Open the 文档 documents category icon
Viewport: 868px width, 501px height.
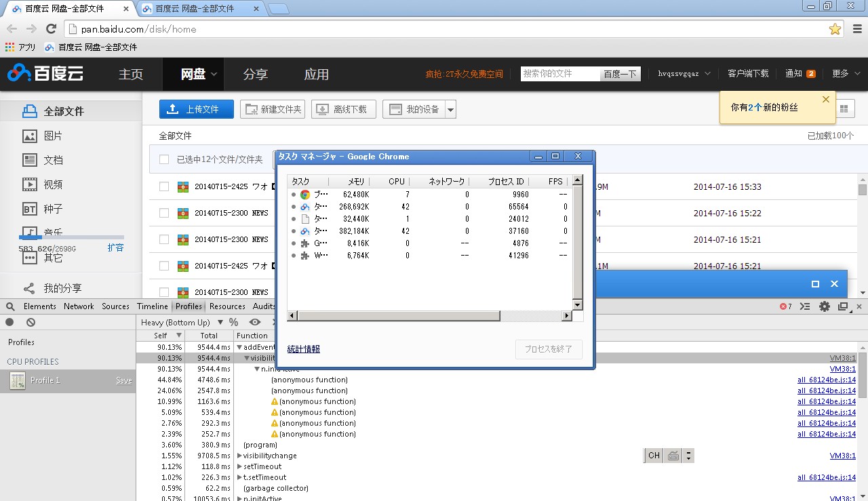(29, 160)
